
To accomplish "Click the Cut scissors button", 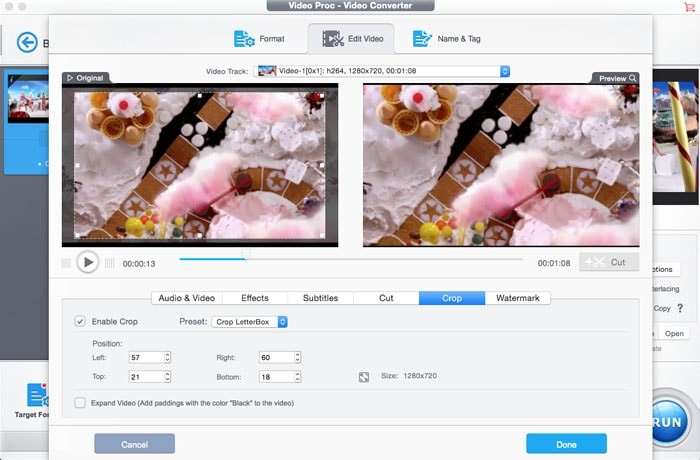I will (608, 262).
